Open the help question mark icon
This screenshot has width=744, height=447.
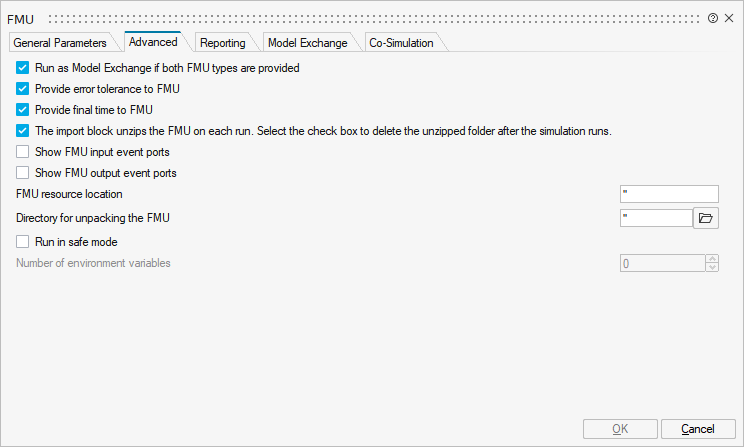(x=713, y=18)
